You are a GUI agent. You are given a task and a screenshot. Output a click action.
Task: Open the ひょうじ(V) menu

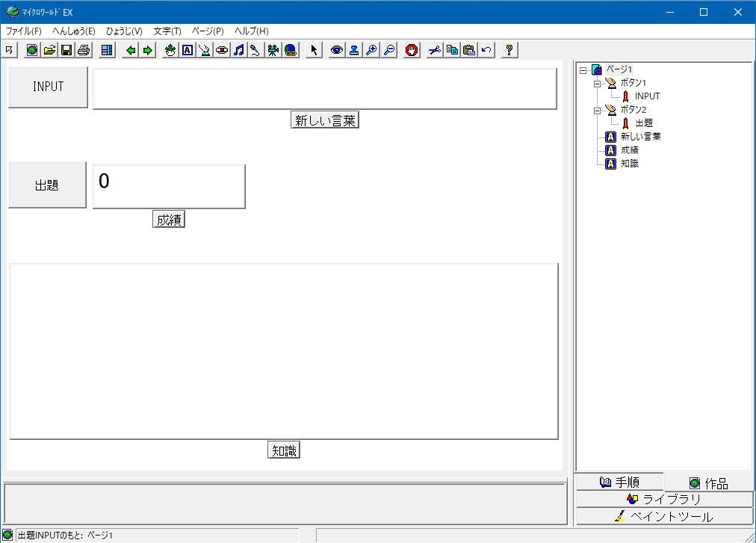124,31
